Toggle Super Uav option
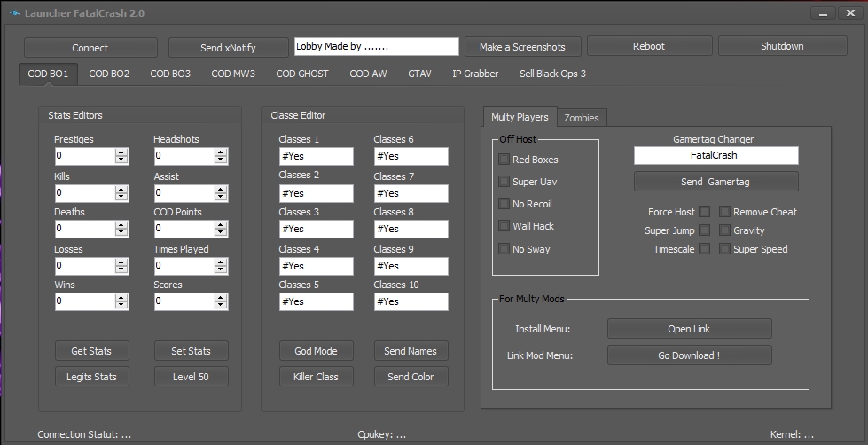Screen dimensions: 868x445 coord(504,182)
